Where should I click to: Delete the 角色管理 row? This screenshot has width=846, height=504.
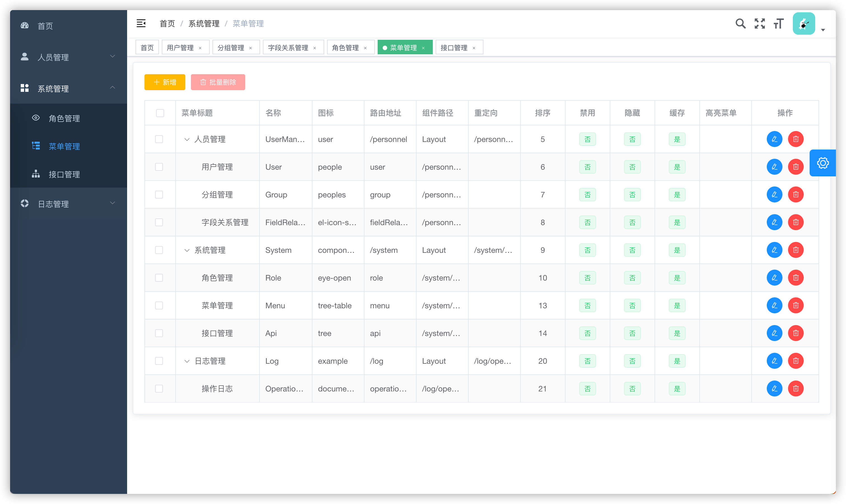pos(795,278)
